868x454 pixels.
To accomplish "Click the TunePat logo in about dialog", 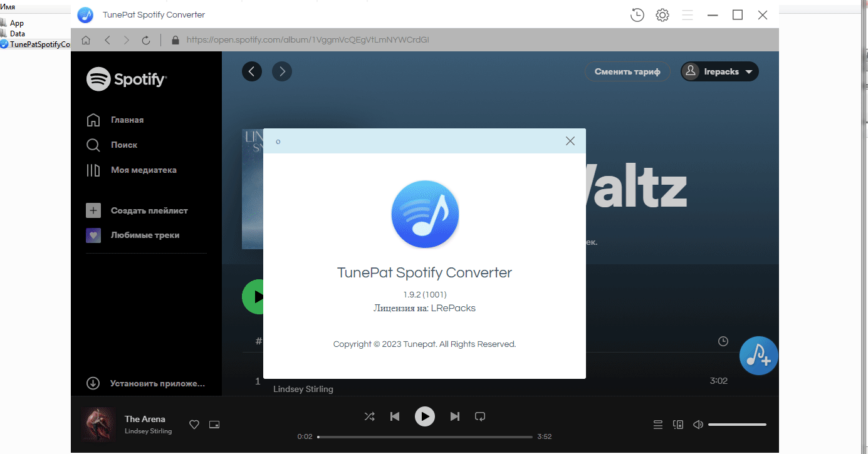I will pyautogui.click(x=425, y=215).
